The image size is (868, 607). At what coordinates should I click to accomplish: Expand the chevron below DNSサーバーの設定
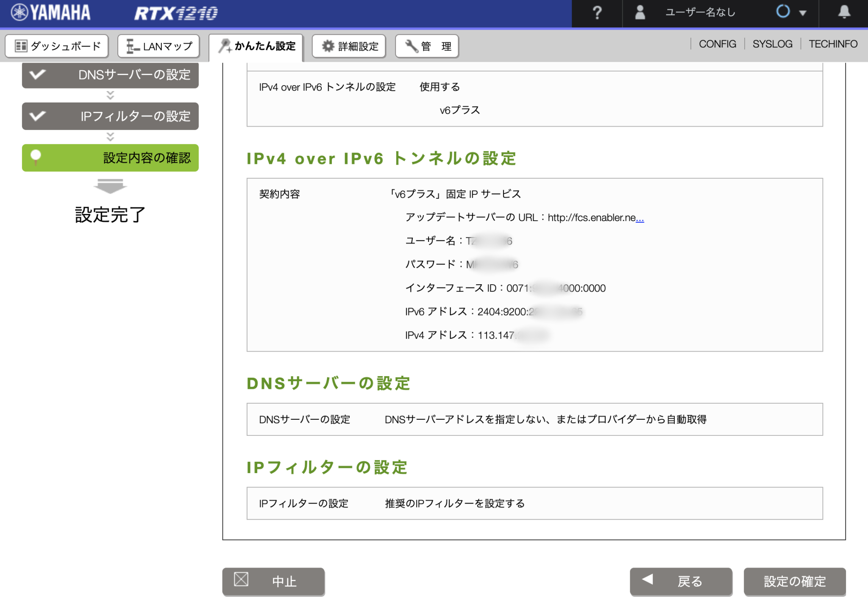click(x=110, y=95)
